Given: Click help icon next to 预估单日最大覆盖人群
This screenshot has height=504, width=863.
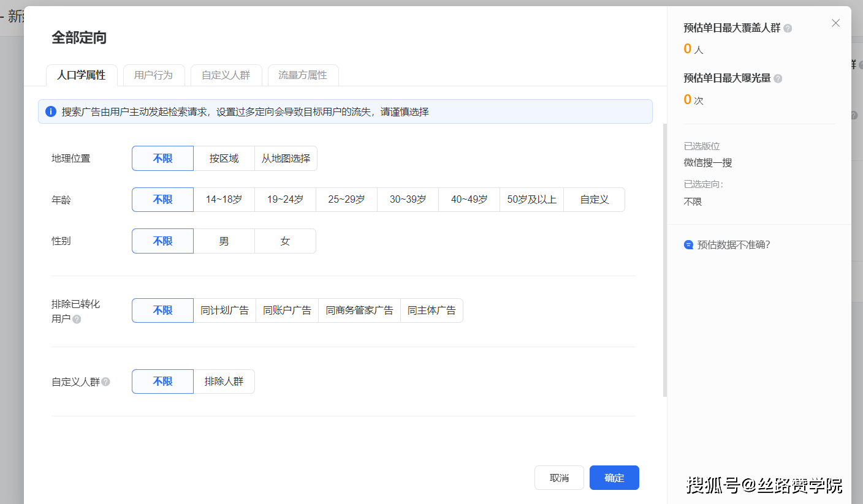Looking at the screenshot, I should coord(788,28).
